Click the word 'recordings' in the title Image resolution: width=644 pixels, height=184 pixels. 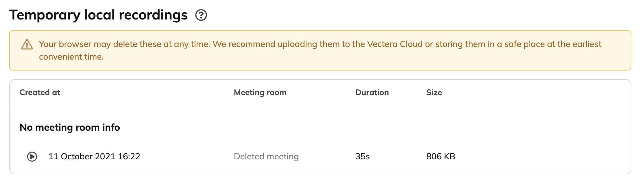coord(153,15)
